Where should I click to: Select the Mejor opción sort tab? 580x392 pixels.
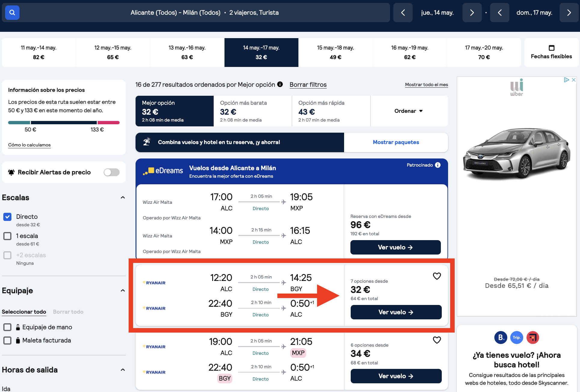(x=175, y=111)
